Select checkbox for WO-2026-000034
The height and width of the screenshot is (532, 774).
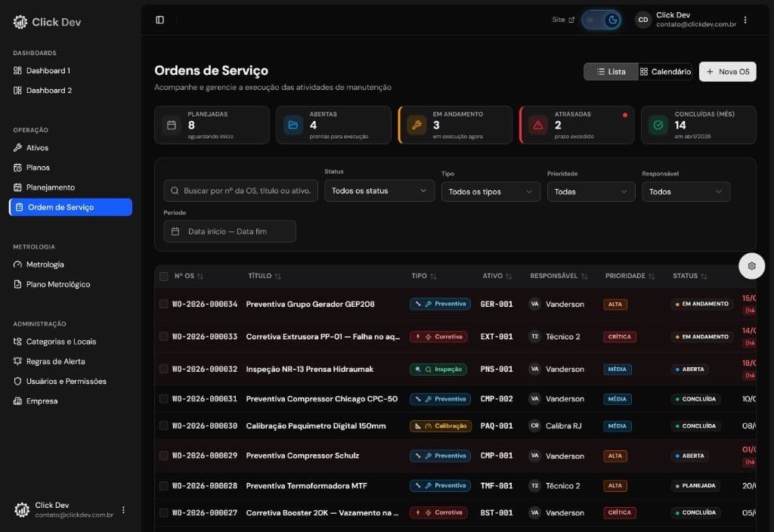tap(163, 304)
